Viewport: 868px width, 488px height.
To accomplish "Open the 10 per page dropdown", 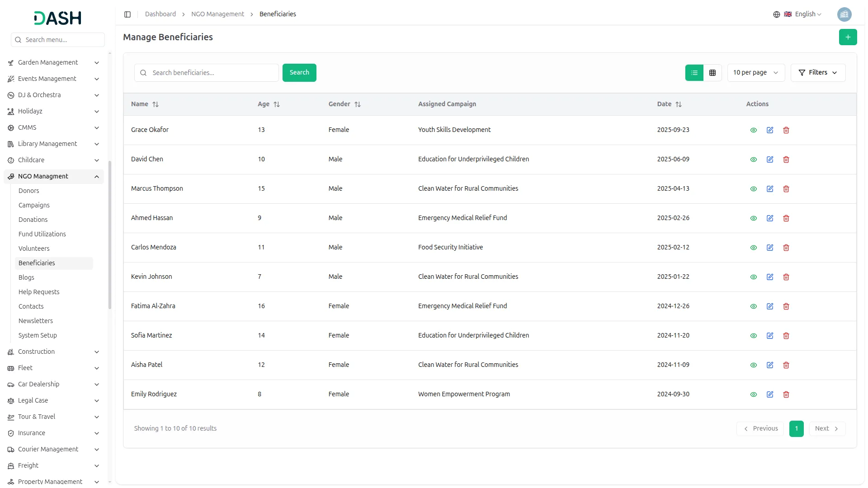I will coord(755,73).
